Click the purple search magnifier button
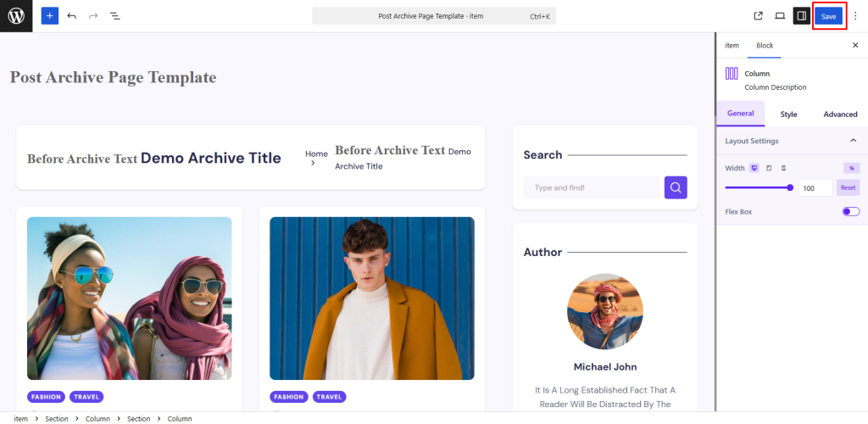The height and width of the screenshot is (424, 868). pyautogui.click(x=676, y=187)
